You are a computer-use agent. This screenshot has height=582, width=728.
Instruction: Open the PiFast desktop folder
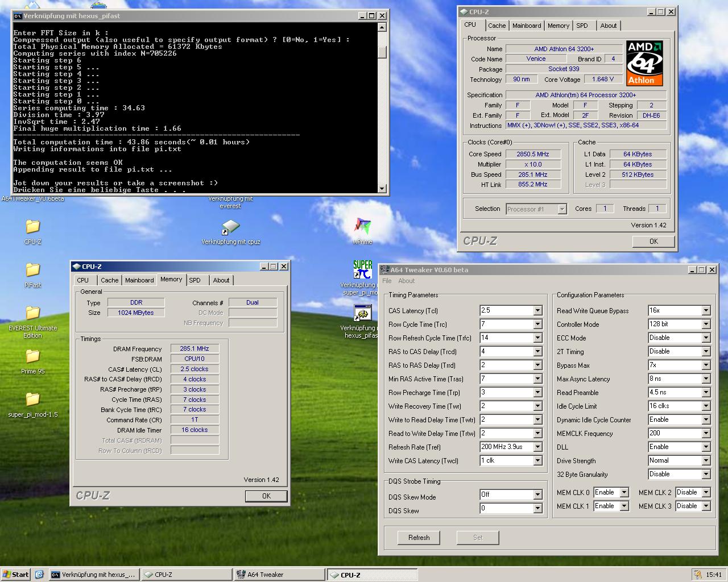click(32, 270)
